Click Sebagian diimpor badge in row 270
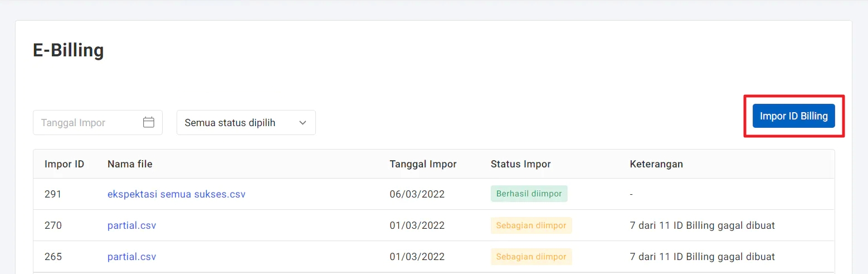 [531, 225]
